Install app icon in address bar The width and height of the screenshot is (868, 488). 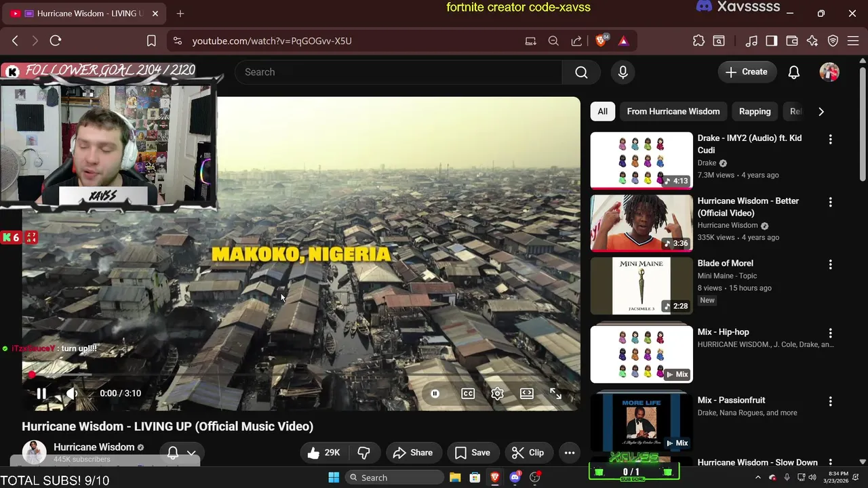click(530, 41)
